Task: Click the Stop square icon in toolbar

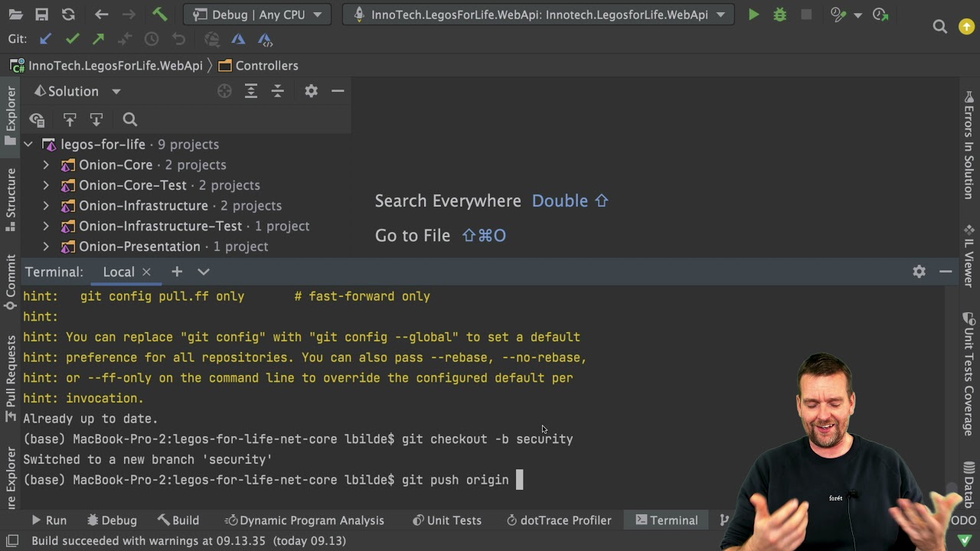Action: [805, 15]
